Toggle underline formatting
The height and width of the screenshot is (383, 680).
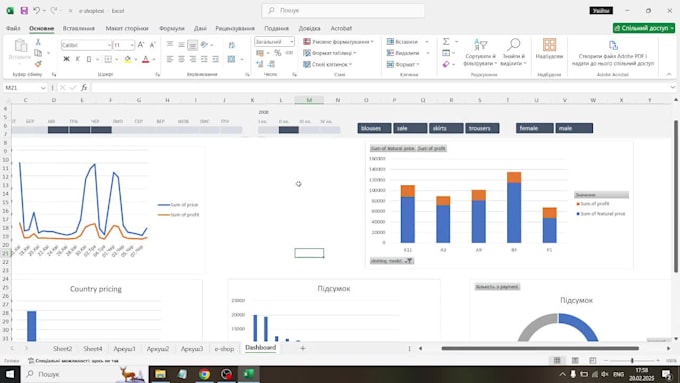89,59
